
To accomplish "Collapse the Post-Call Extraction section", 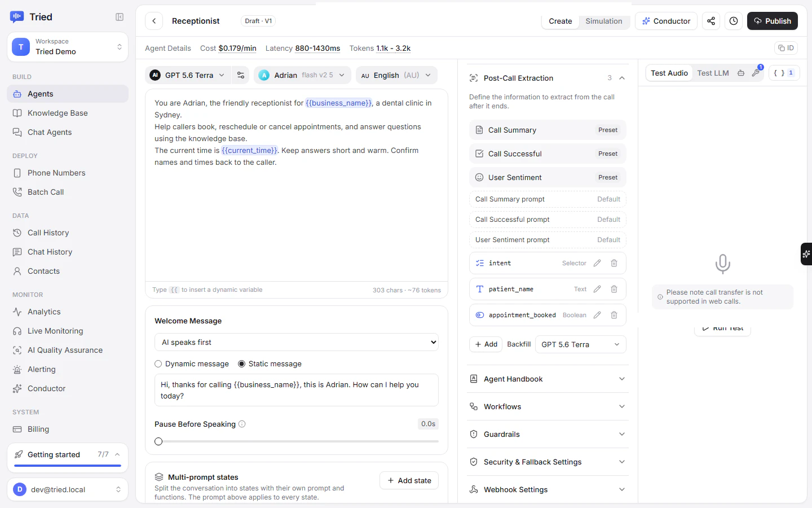I will [622, 78].
